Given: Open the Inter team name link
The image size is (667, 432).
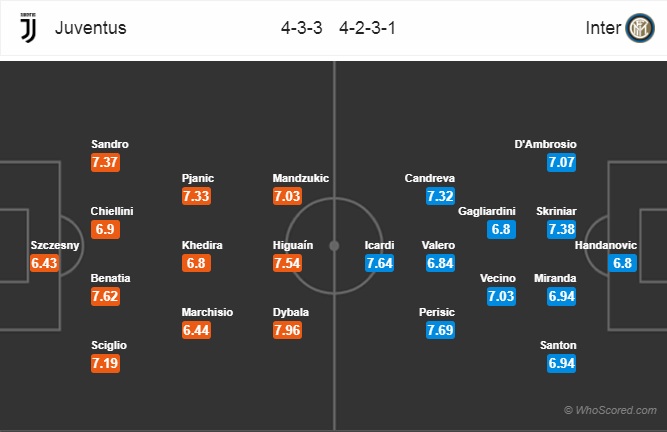Looking at the screenshot, I should [603, 28].
